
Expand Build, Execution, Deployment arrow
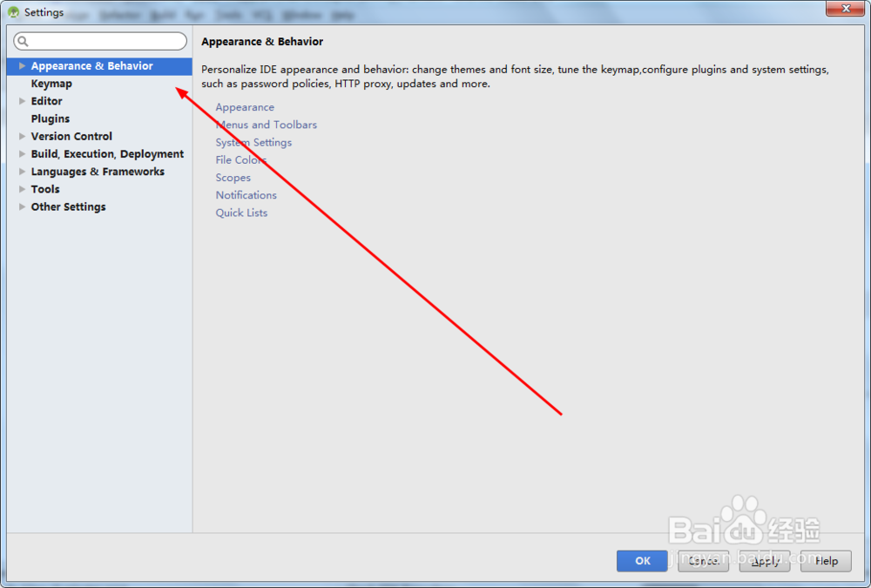[x=23, y=154]
